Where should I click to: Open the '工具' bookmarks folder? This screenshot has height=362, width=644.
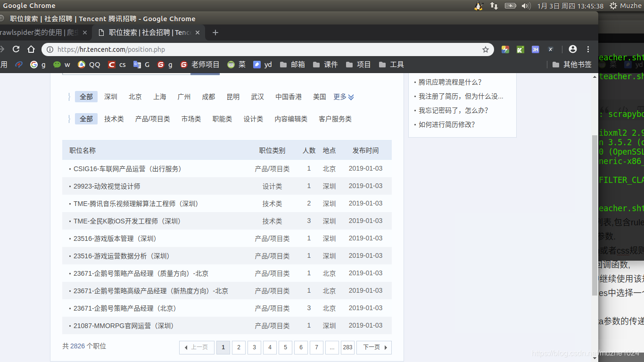(391, 65)
